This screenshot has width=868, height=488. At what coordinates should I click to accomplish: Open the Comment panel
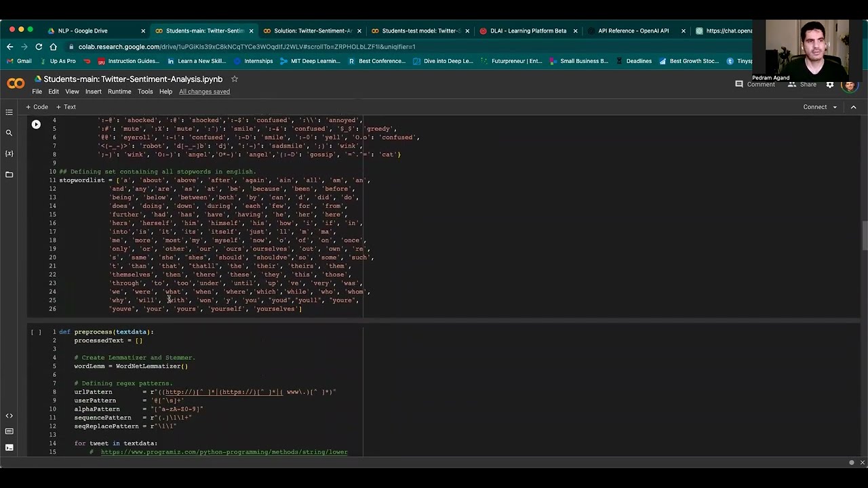pos(755,85)
